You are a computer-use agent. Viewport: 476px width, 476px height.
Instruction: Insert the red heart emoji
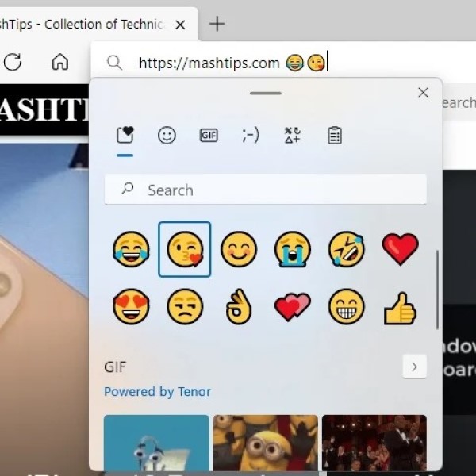pos(401,249)
